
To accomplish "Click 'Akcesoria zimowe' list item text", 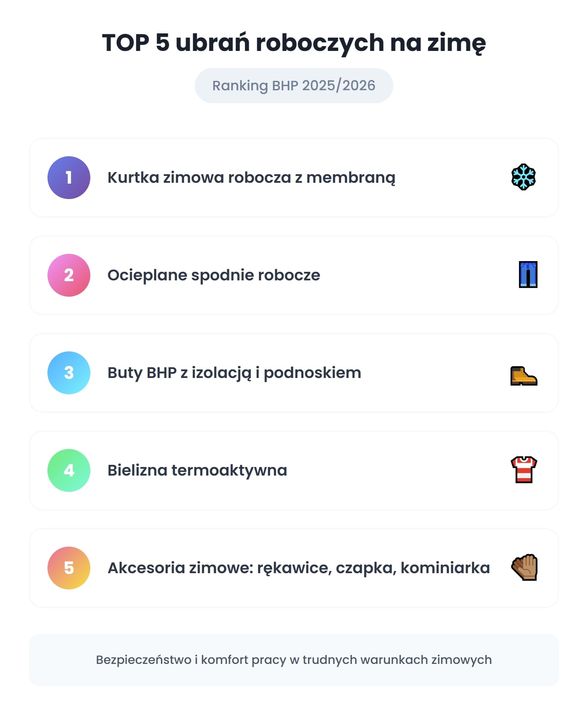I will click(298, 568).
